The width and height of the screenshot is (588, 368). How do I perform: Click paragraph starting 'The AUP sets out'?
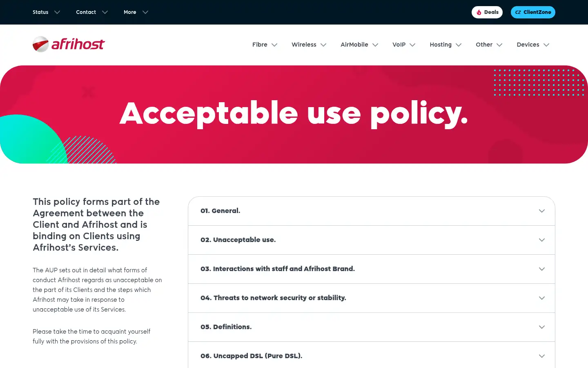[x=97, y=290]
